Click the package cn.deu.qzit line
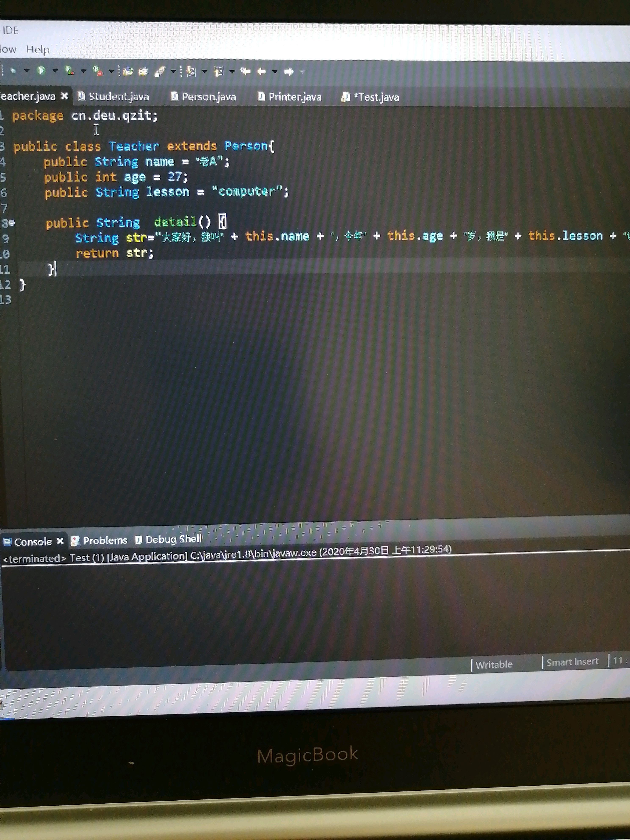Screen dimensions: 630x840 [85, 115]
